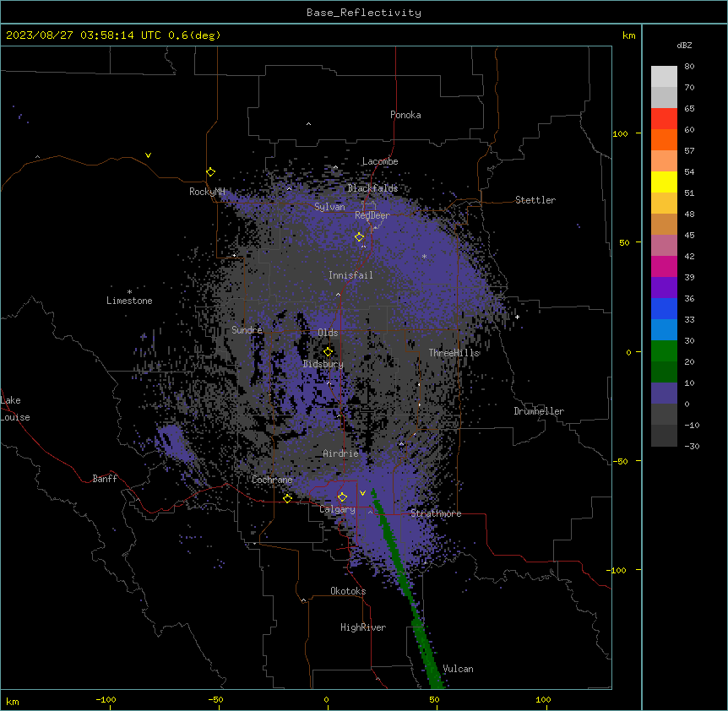
Task: Select the Stettler label
Action: point(535,200)
